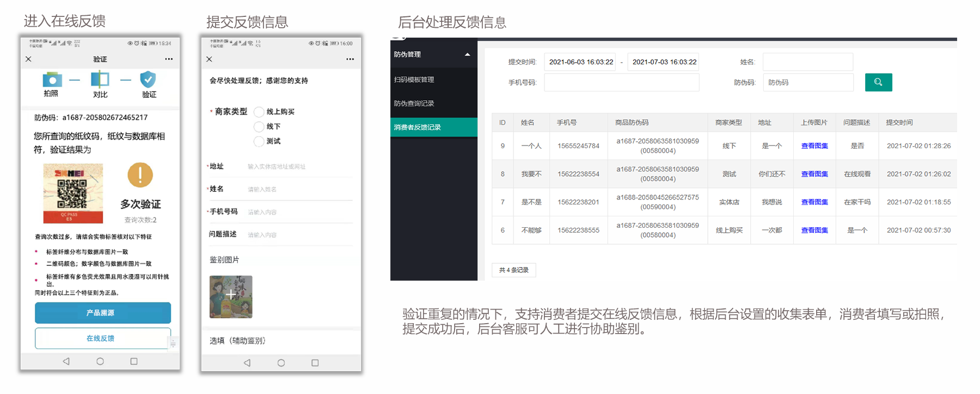980x394 pixels.
Task: Select 线下 merchant type
Action: pos(259,126)
